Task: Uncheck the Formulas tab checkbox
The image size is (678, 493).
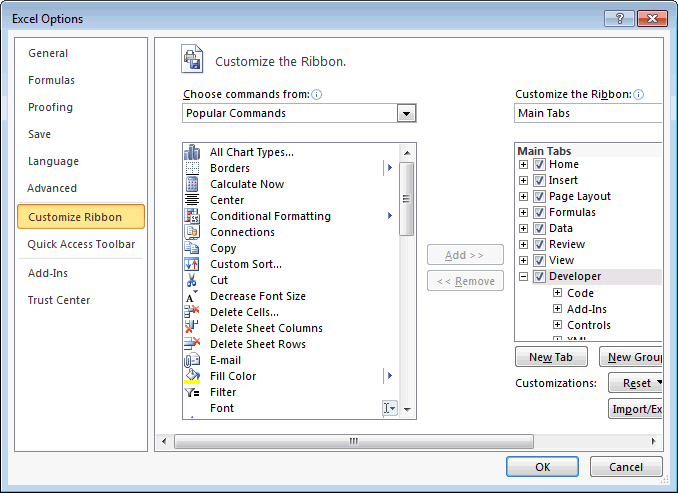Action: (539, 212)
